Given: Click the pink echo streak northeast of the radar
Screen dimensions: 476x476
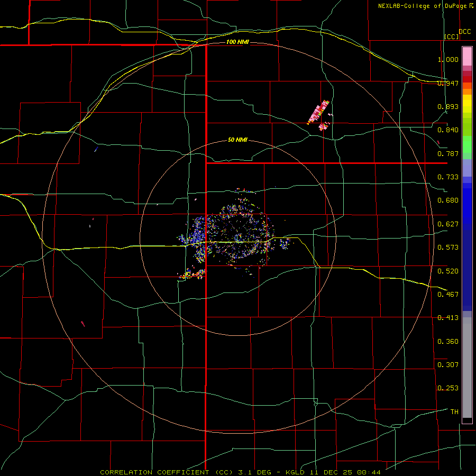Looking at the screenshot, I should [318, 112].
